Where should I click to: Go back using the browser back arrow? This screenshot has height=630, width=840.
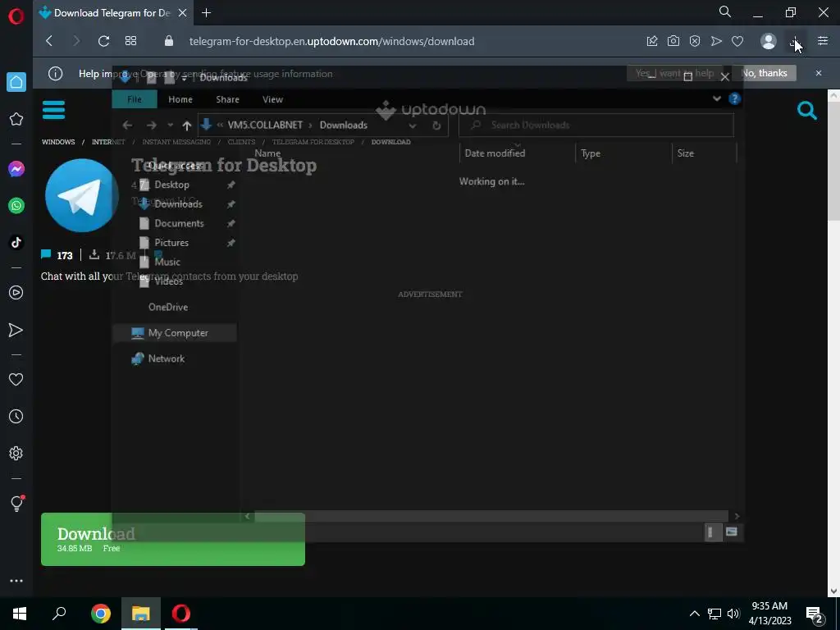coord(49,41)
